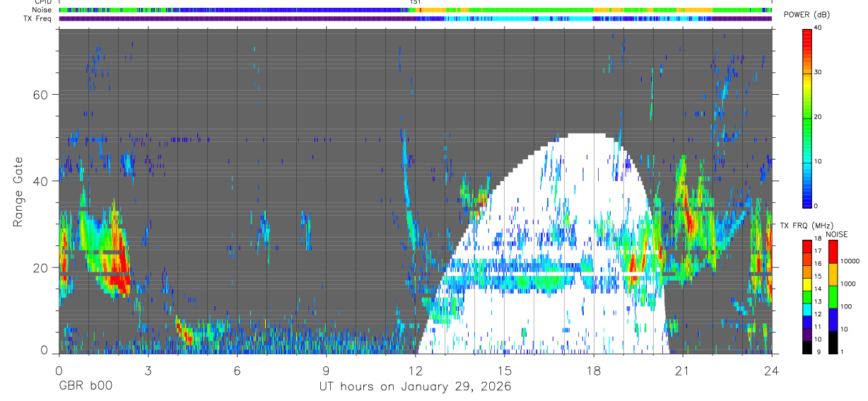Click the NOISE legend title
This screenshot has height=401, width=868.
coord(836,234)
